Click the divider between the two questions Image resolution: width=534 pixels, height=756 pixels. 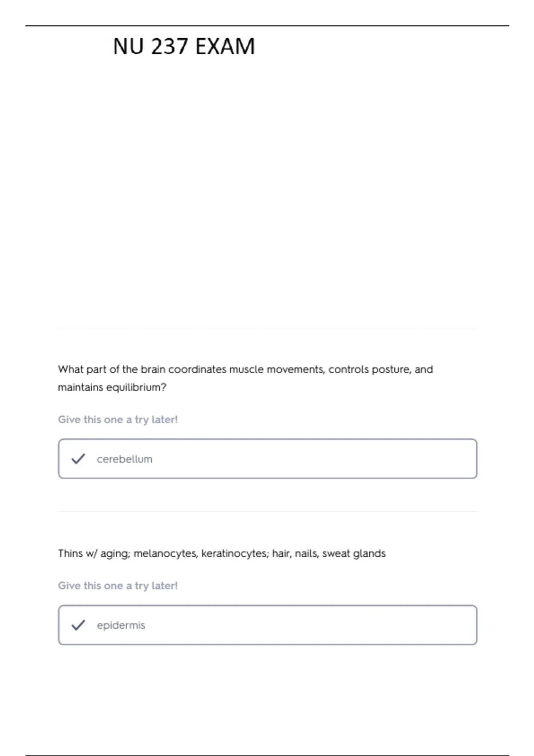267,511
